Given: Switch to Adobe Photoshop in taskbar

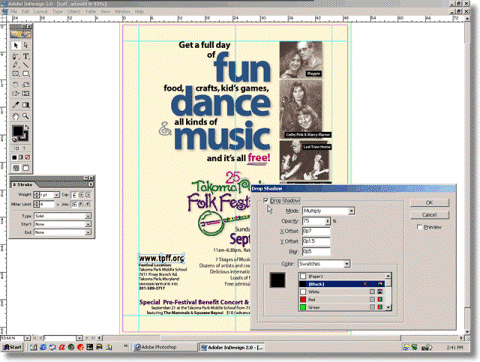Looking at the screenshot, I should tap(165, 347).
